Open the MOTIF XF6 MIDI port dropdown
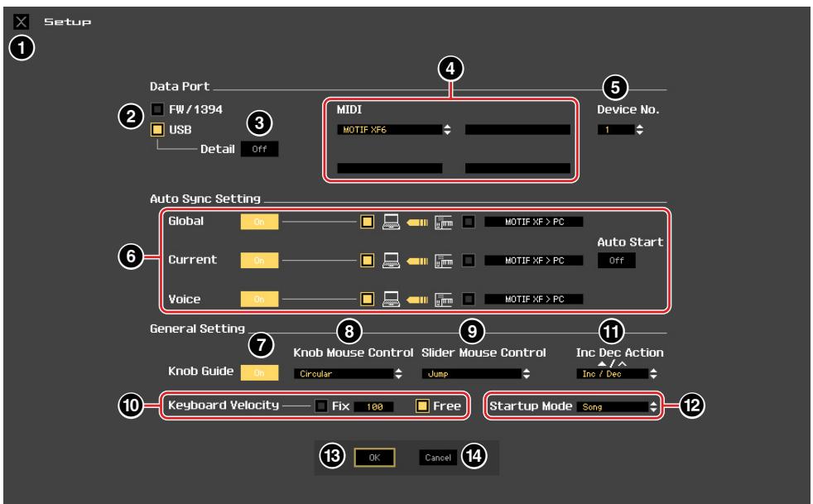 coord(389,130)
